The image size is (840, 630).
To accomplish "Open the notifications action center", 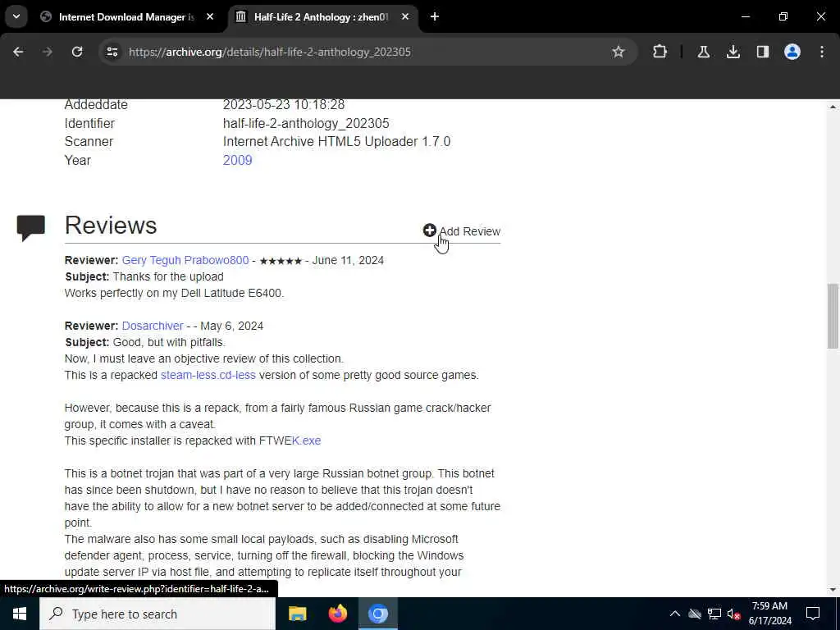I will (x=813, y=614).
